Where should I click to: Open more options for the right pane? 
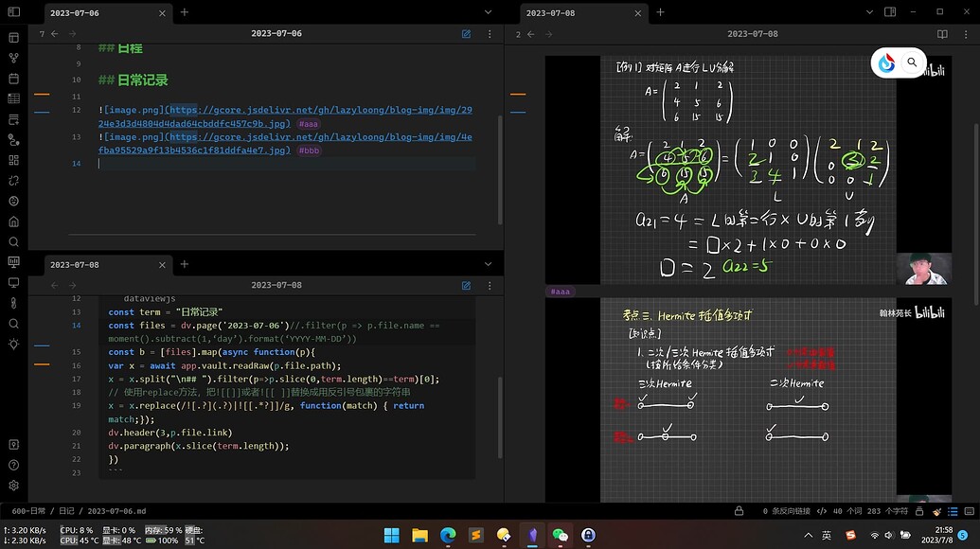[966, 34]
